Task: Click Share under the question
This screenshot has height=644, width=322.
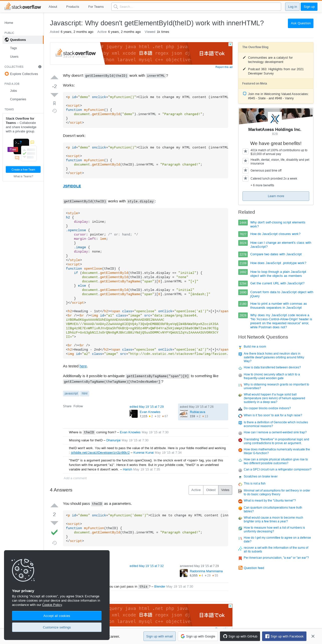Action: coord(67,406)
